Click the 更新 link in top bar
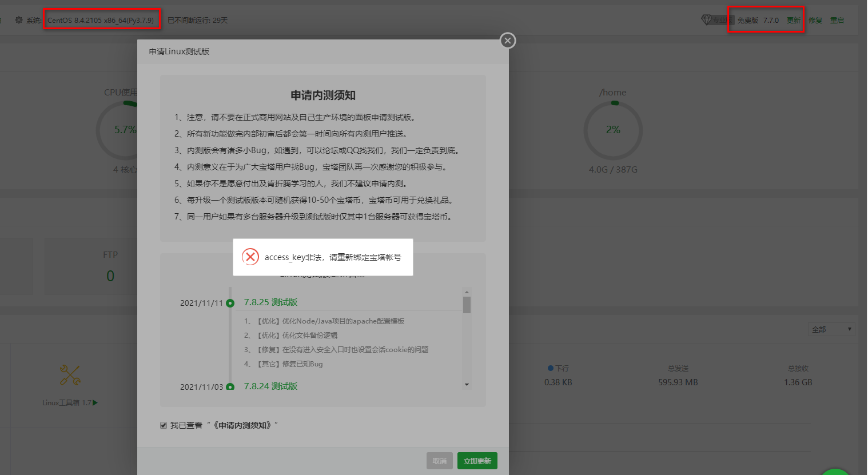 [793, 21]
